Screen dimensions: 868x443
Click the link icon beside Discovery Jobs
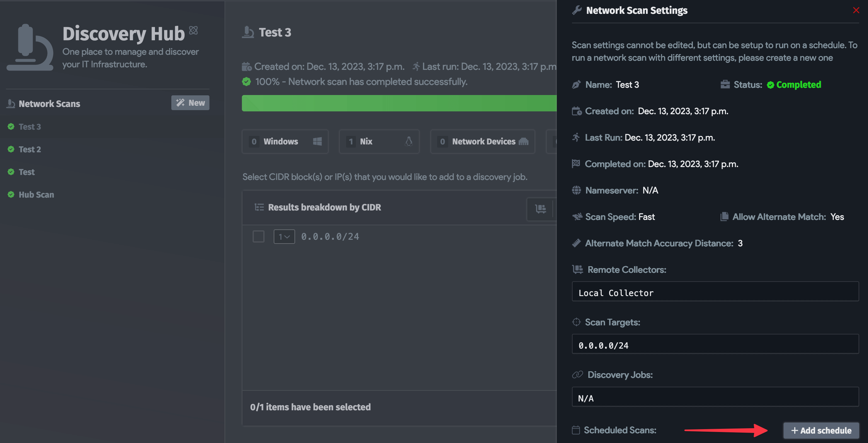point(578,375)
